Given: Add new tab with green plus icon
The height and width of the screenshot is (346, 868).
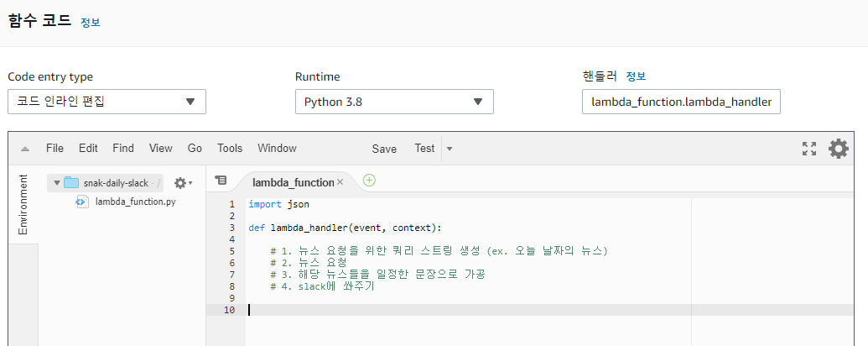Looking at the screenshot, I should click(x=369, y=181).
